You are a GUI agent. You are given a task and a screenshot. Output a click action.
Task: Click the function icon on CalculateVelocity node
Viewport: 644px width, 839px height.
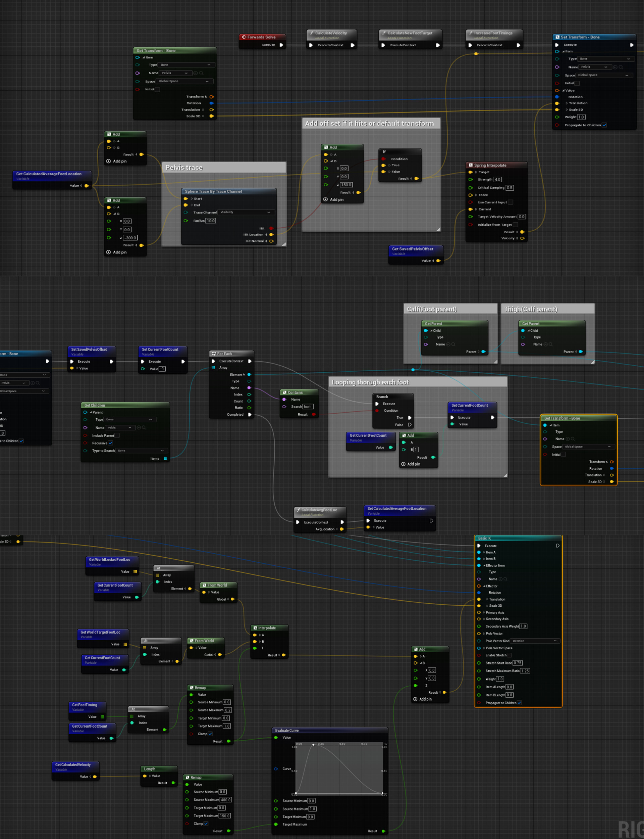(311, 33)
